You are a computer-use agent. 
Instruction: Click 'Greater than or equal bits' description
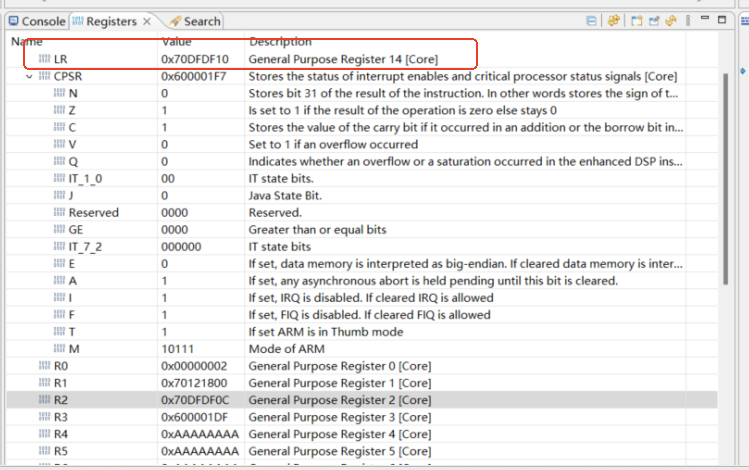pyautogui.click(x=317, y=230)
